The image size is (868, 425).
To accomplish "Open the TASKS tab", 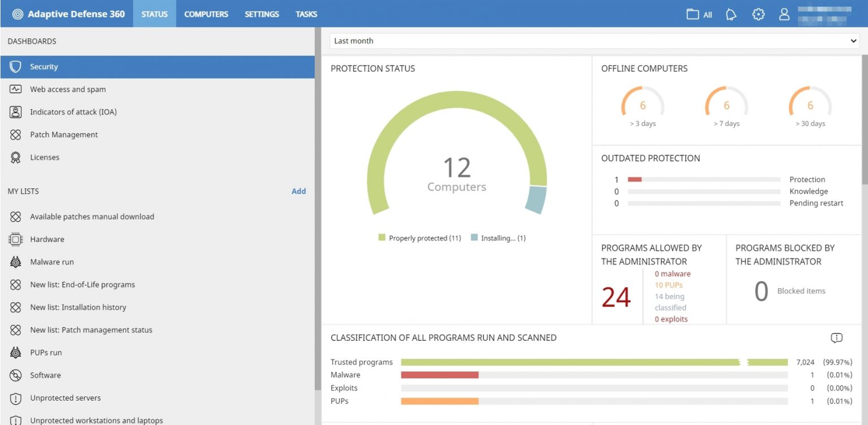I will [x=306, y=14].
